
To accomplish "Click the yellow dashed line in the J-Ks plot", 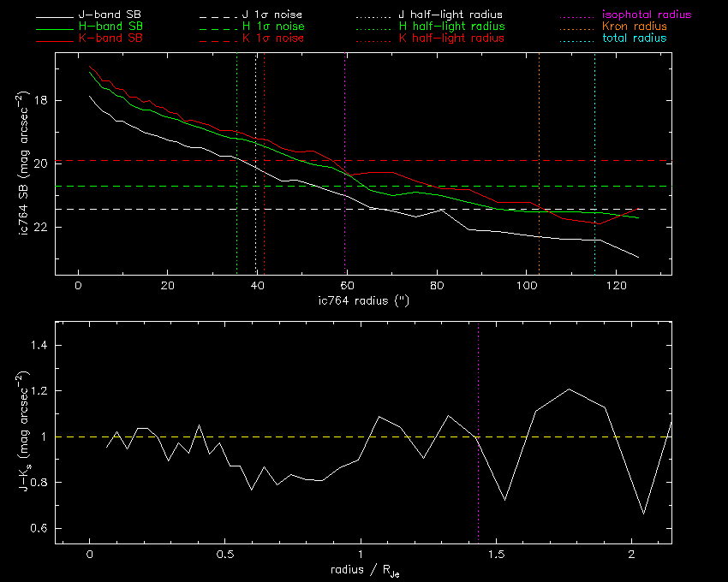I will tap(257, 436).
